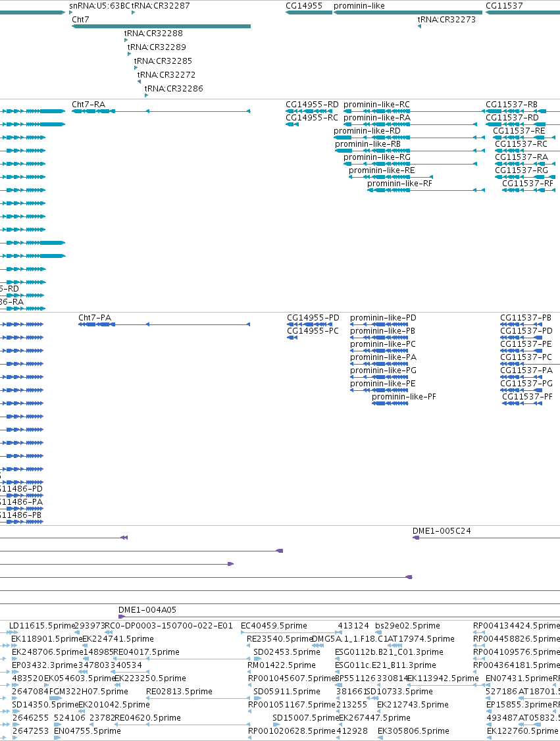This screenshot has width=560, height=741.
Task: Click transcript prominin-like-RC
Action: pos(376,105)
